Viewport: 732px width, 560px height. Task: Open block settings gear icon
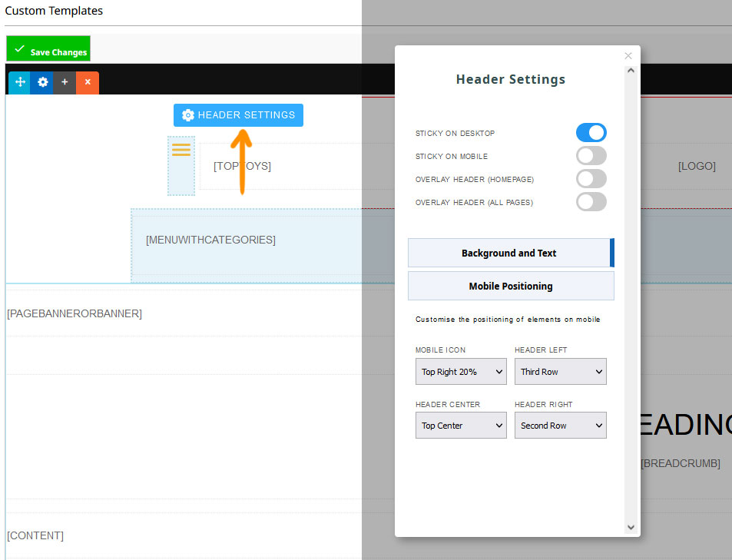42,82
